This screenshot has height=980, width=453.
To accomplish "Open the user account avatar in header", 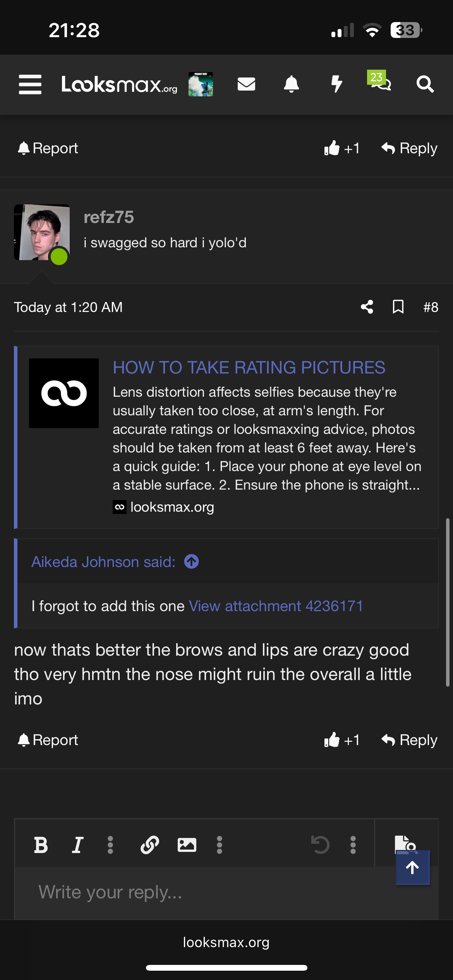I will coord(201,84).
